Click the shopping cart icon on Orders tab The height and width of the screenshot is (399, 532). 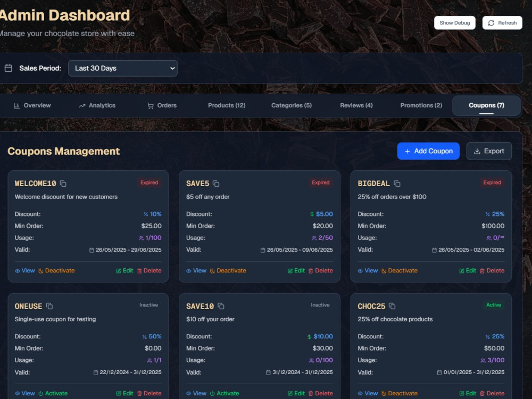(x=151, y=106)
